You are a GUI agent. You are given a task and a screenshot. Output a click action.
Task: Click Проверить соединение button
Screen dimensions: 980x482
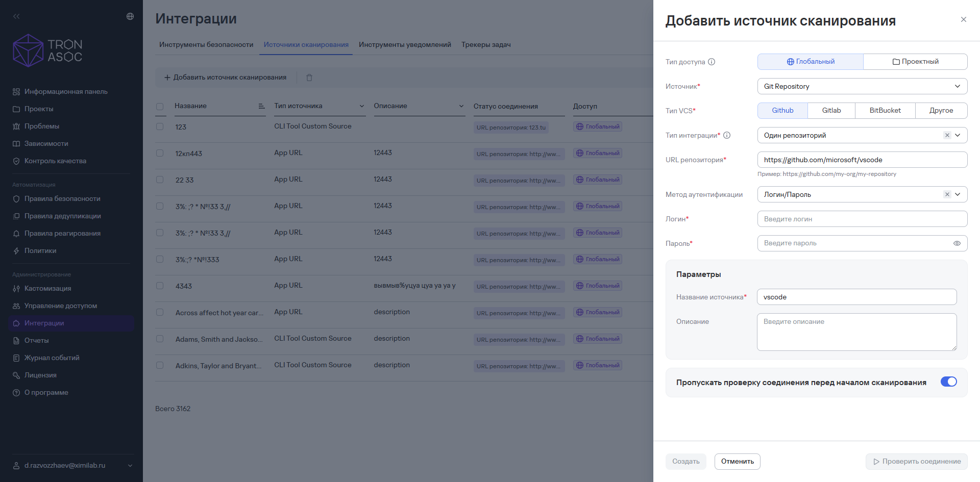(917, 462)
